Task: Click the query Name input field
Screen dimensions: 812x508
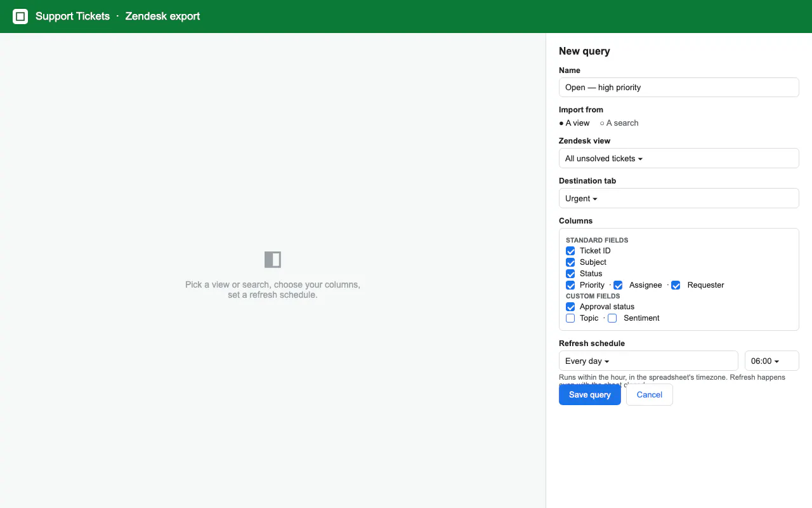Action: [x=679, y=87]
